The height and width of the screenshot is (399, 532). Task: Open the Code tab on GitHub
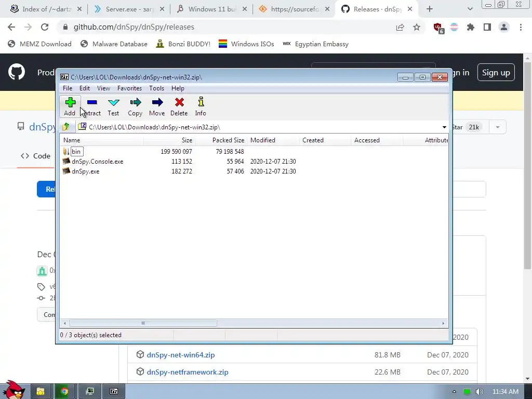point(36,156)
